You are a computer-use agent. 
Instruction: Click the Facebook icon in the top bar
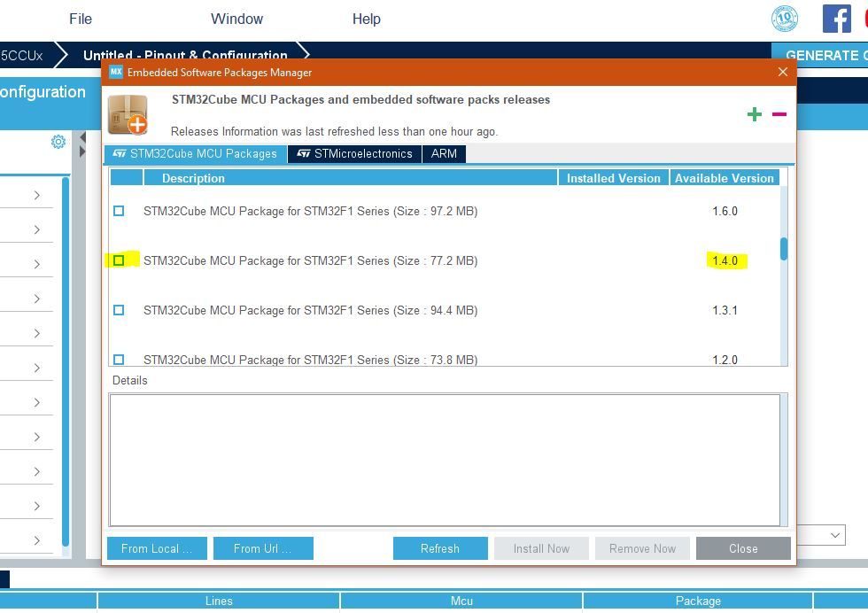(x=836, y=19)
